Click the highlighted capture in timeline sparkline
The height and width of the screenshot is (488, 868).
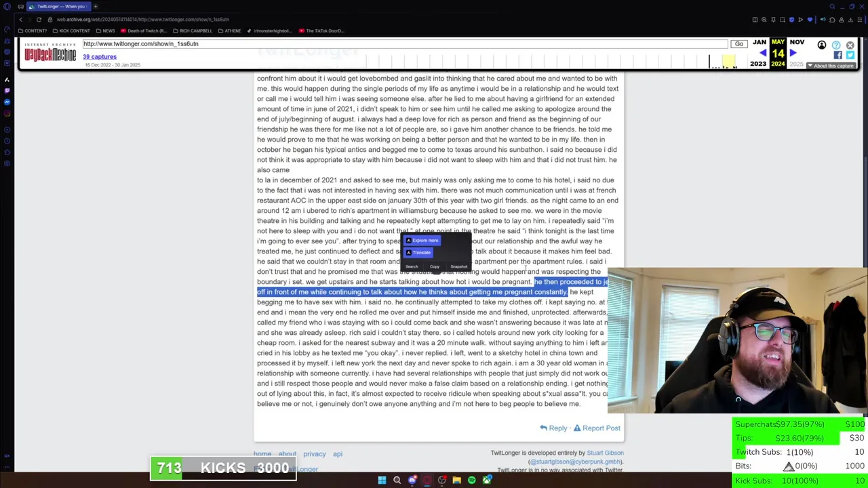728,62
